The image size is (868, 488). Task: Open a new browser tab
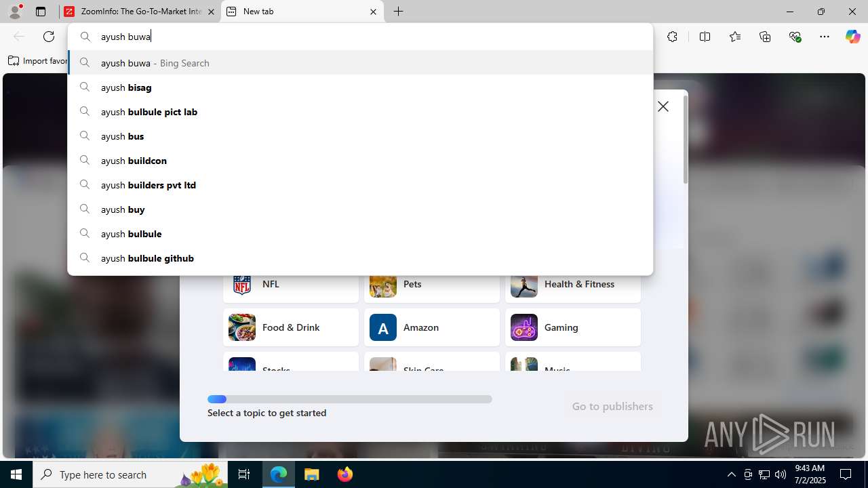click(399, 12)
